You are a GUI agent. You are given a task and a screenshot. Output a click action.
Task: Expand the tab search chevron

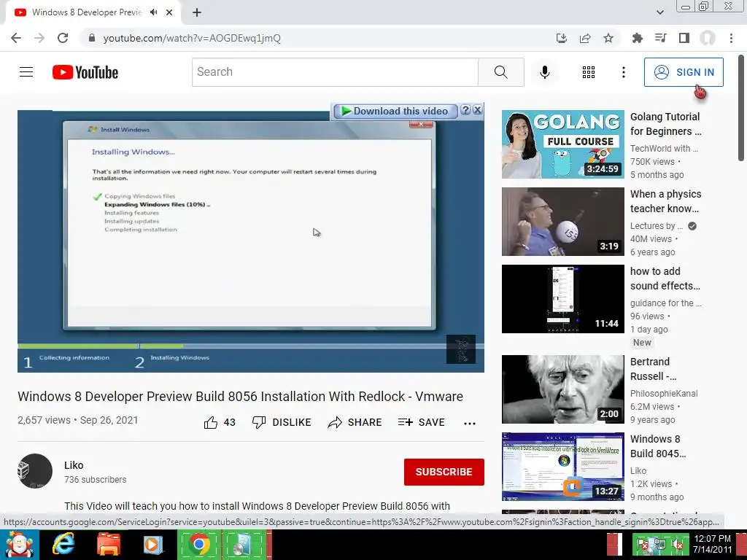[659, 12]
